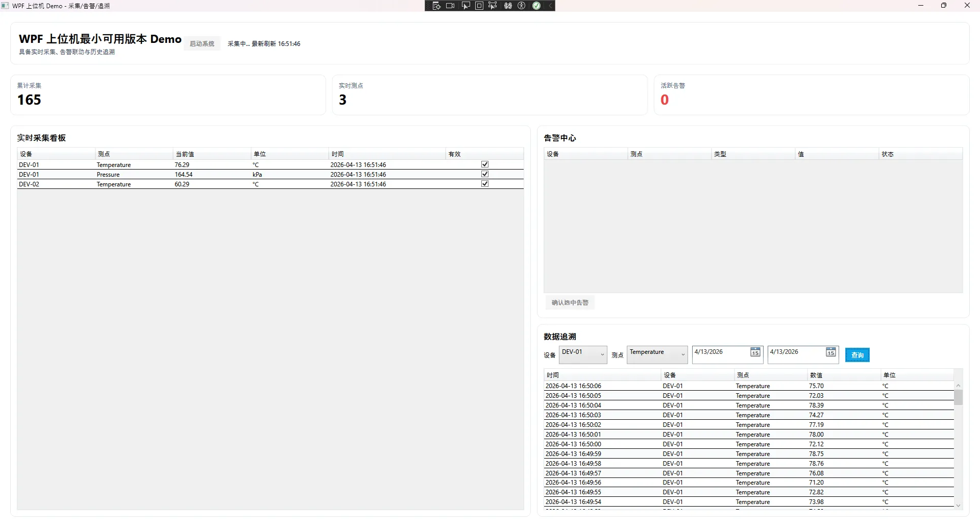Select history row 2026-04-13 16:50:00
The width and height of the screenshot is (980, 527).
749,444
